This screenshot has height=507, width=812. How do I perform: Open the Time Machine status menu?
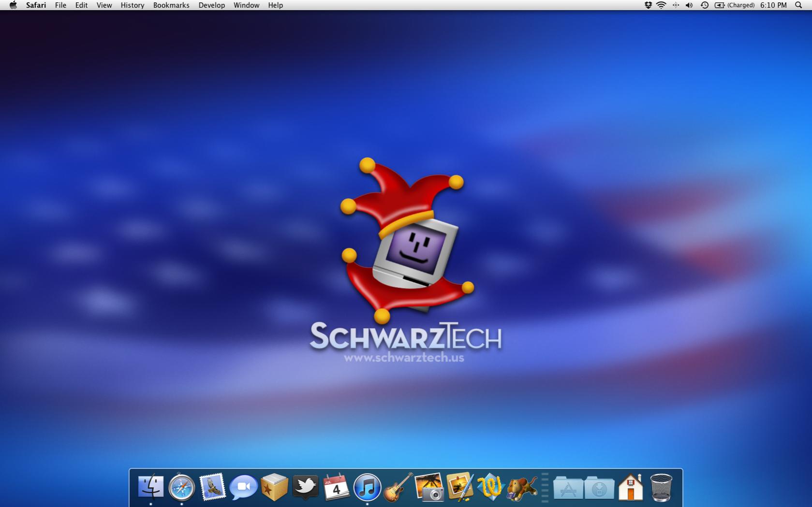coord(705,5)
